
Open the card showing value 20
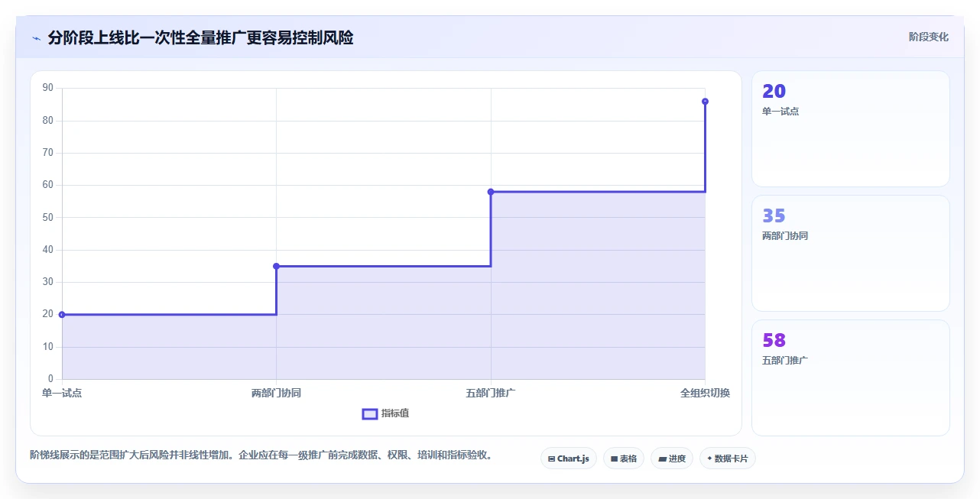851,129
